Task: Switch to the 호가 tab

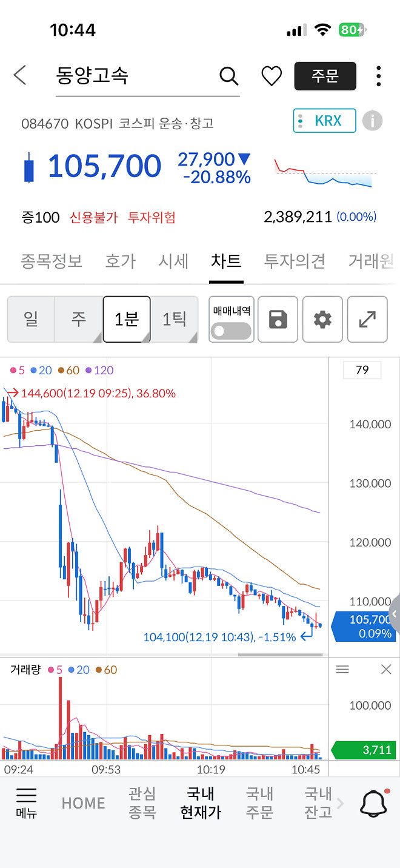Action: click(119, 262)
